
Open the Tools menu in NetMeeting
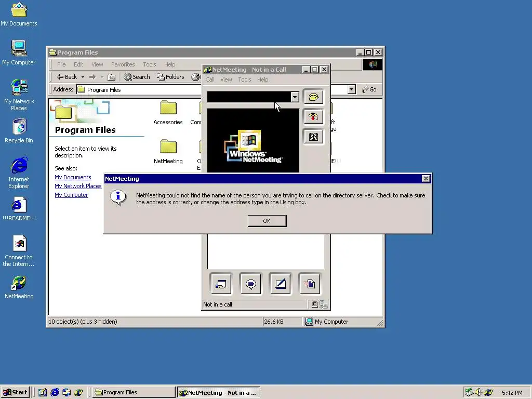[x=244, y=79]
